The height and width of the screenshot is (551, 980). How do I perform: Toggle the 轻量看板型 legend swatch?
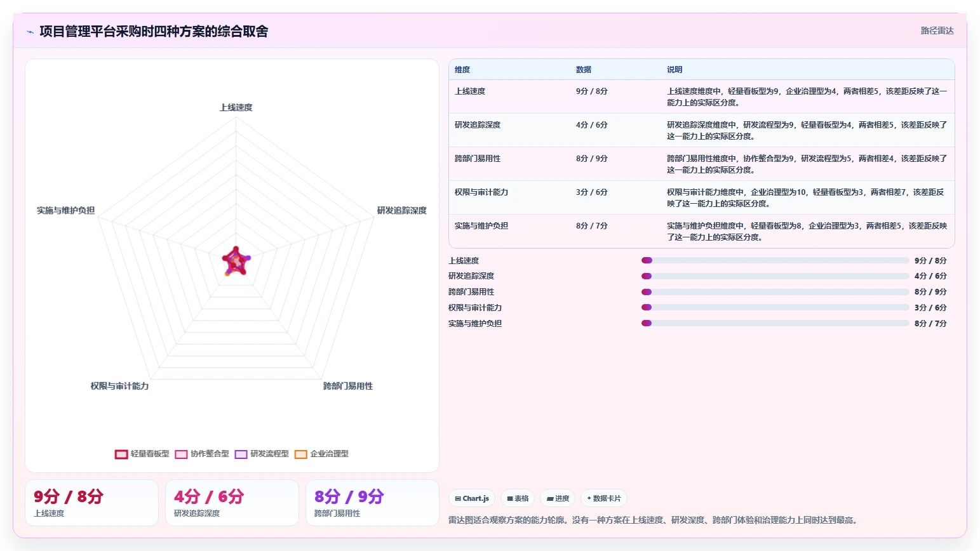tap(121, 454)
